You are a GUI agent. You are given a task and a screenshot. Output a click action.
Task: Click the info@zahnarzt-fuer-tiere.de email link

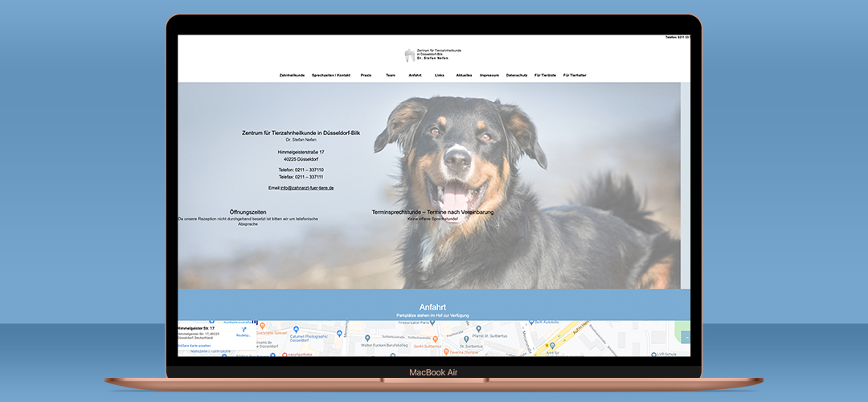click(307, 187)
